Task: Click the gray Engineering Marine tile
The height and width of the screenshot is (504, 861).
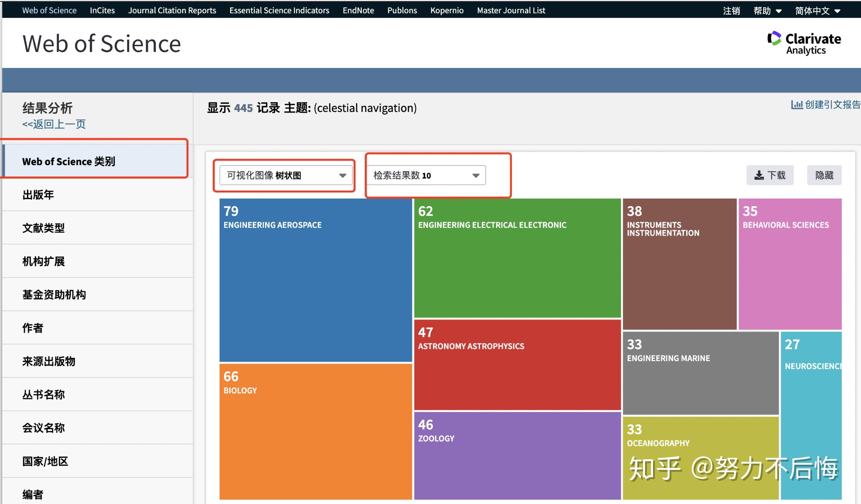Action: pyautogui.click(x=701, y=373)
